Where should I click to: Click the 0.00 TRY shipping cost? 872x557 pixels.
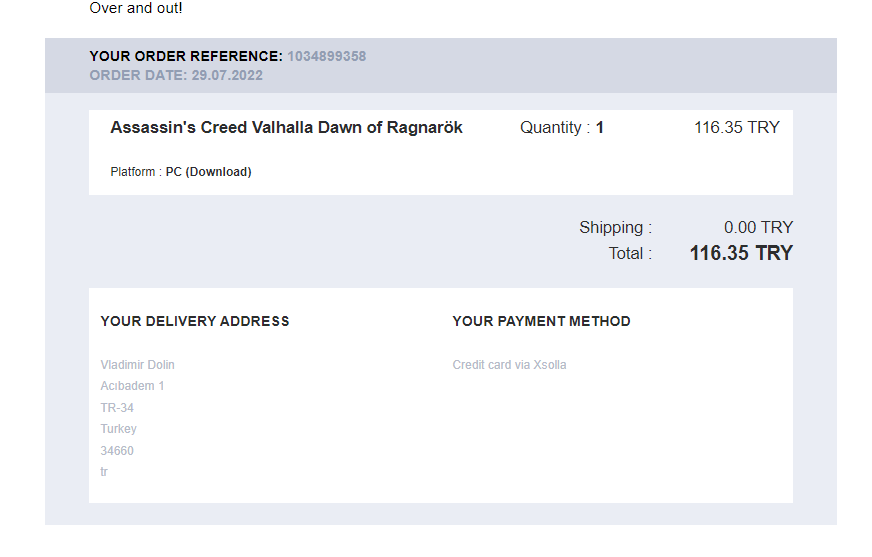pyautogui.click(x=758, y=228)
